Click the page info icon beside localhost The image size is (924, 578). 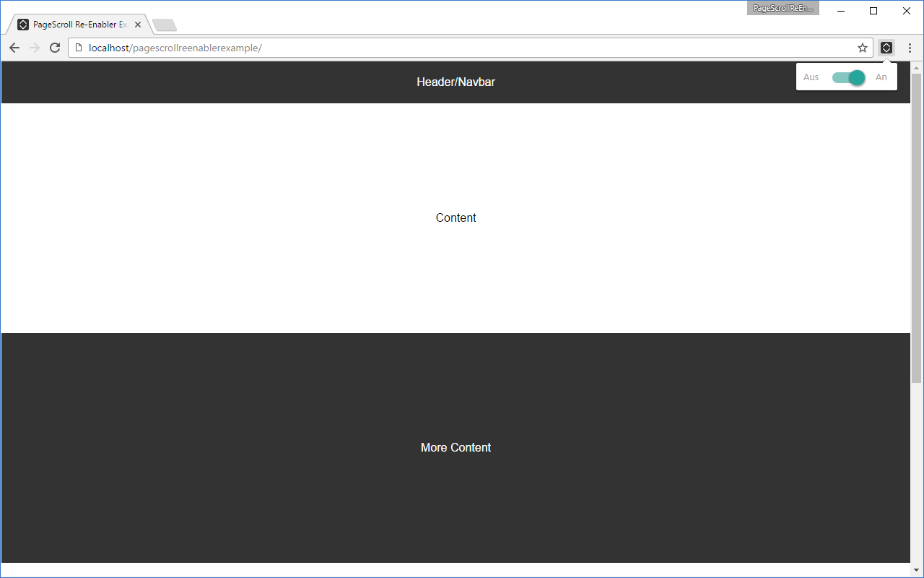79,48
